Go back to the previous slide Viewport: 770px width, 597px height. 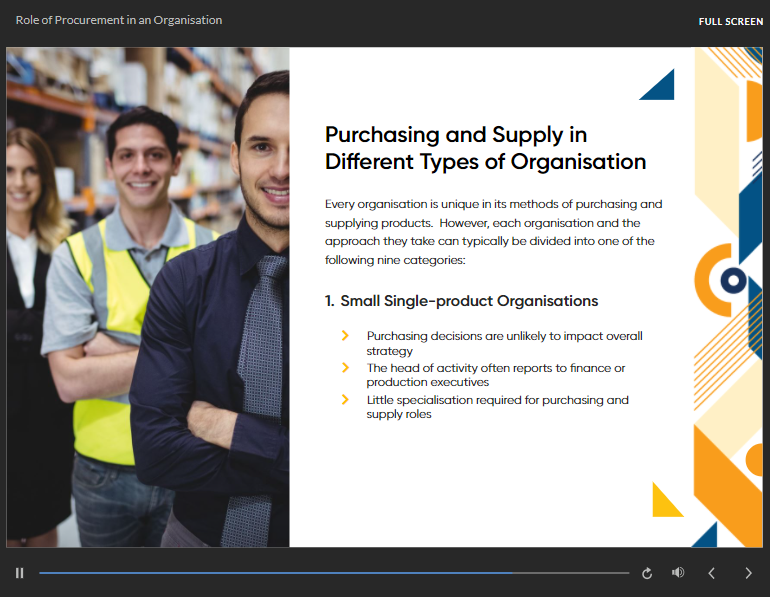tap(712, 573)
